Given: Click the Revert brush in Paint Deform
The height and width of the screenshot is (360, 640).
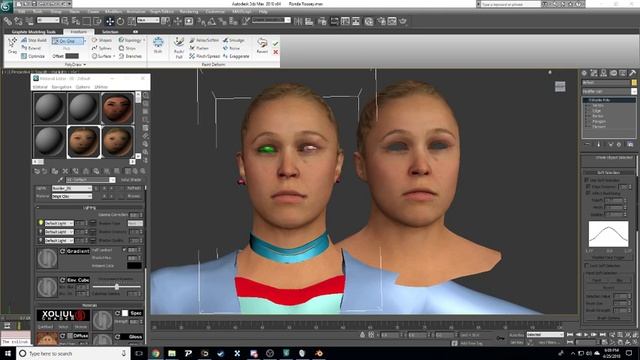Looking at the screenshot, I should point(262,45).
